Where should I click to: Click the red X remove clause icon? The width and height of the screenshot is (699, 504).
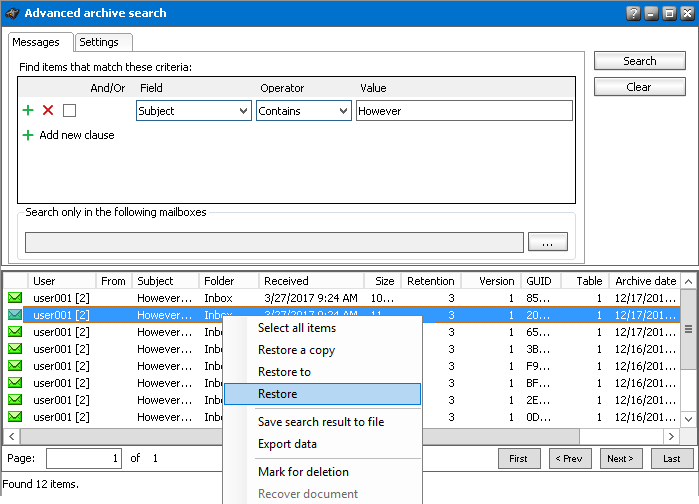pyautogui.click(x=48, y=110)
